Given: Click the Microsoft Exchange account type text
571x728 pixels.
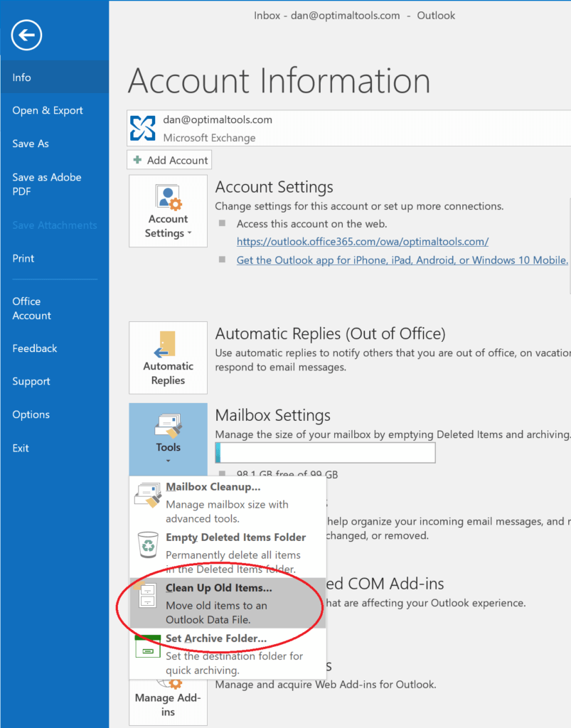Looking at the screenshot, I should pyautogui.click(x=209, y=138).
